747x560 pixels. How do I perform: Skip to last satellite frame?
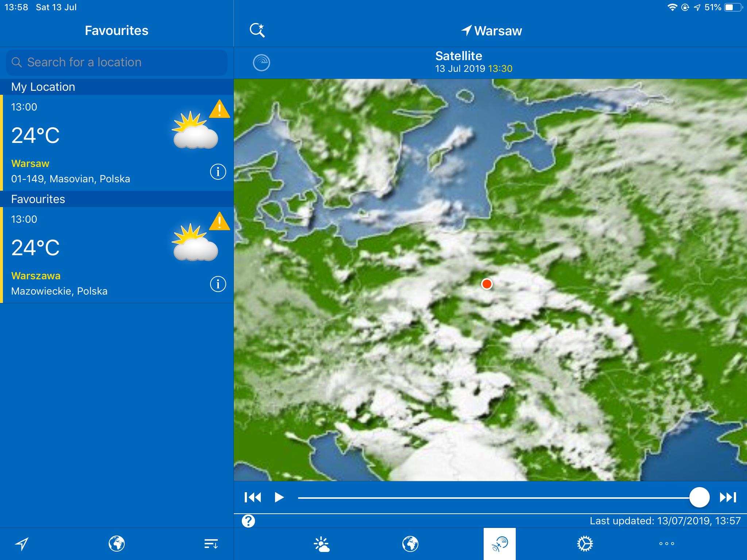[x=728, y=497]
